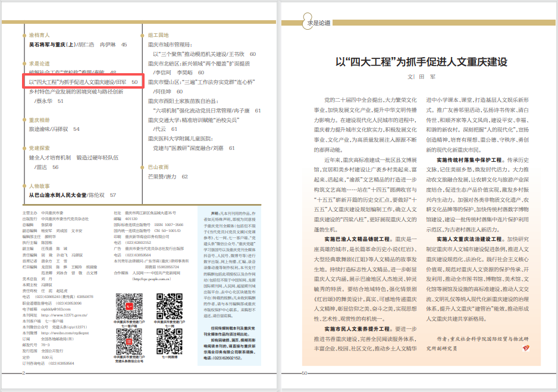Toggle the gold dot beside 人物故事
Screen dimensions: 558x392
click(24, 184)
